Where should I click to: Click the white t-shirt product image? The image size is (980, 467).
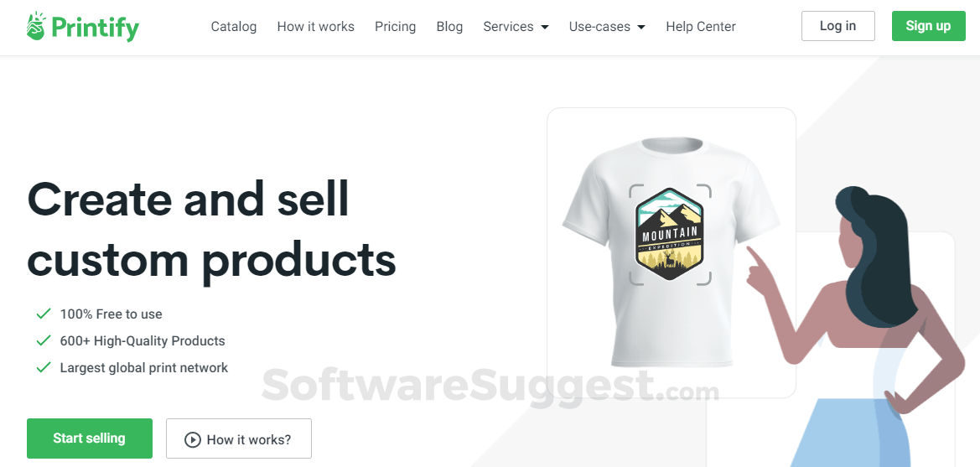pyautogui.click(x=671, y=252)
